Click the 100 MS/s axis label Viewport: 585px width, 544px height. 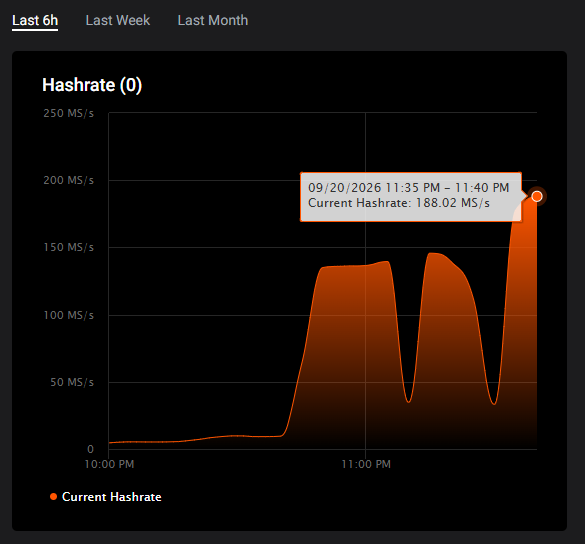pos(68,315)
